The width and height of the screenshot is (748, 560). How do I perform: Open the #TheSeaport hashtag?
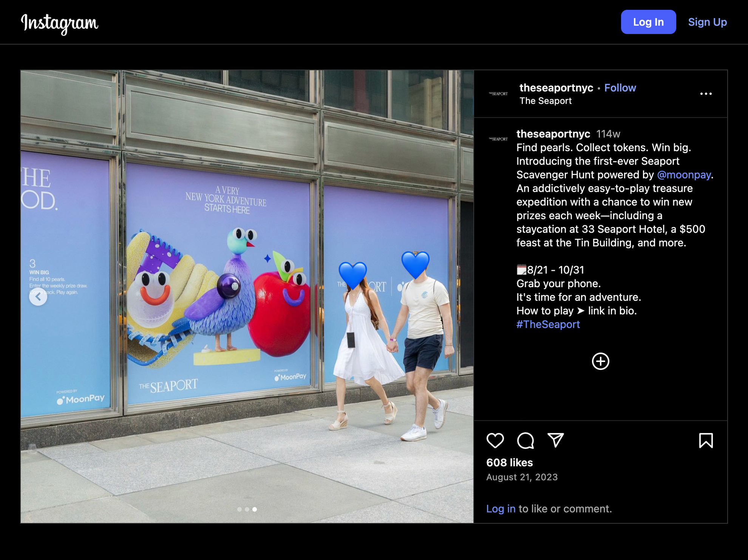tap(548, 324)
